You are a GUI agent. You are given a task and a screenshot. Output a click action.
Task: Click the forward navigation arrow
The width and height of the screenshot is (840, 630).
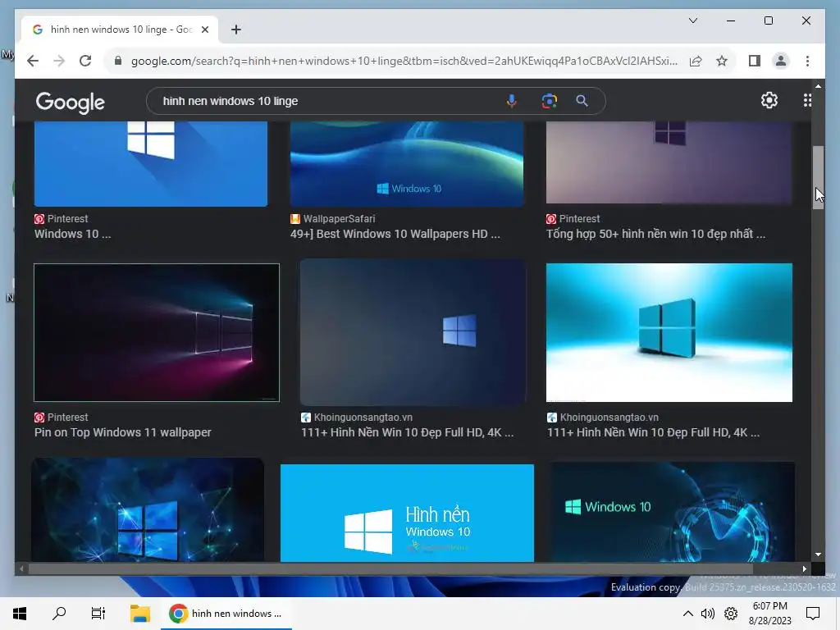click(59, 61)
